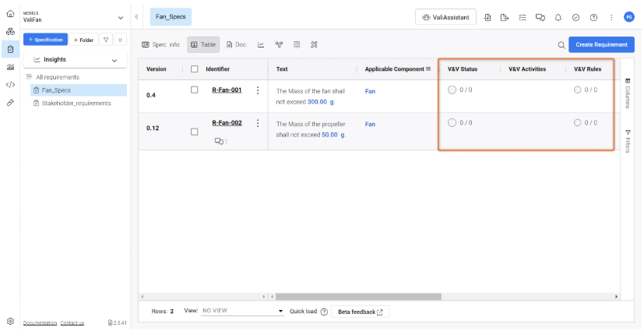
Task: Click V&V Rules circle for R-Fan-001
Action: [x=578, y=90]
